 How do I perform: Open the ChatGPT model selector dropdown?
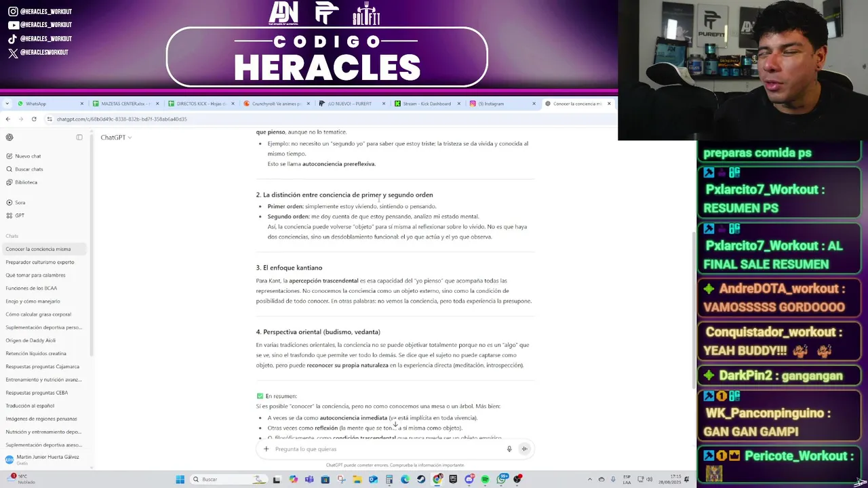pyautogui.click(x=116, y=137)
